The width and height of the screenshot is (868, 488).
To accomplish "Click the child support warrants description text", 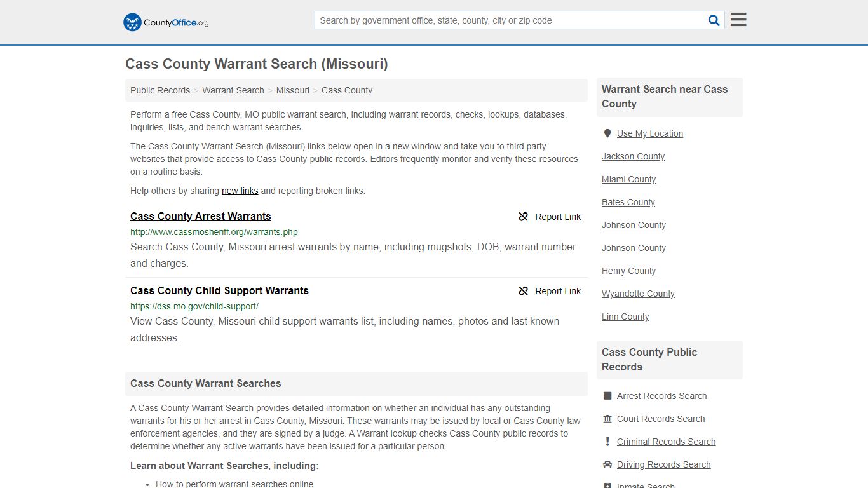I will pos(345,329).
